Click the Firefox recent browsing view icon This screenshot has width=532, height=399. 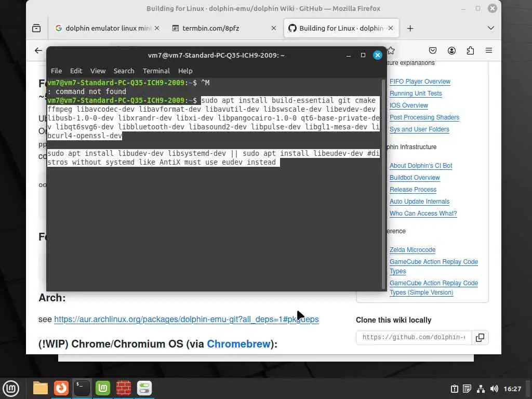(36, 28)
